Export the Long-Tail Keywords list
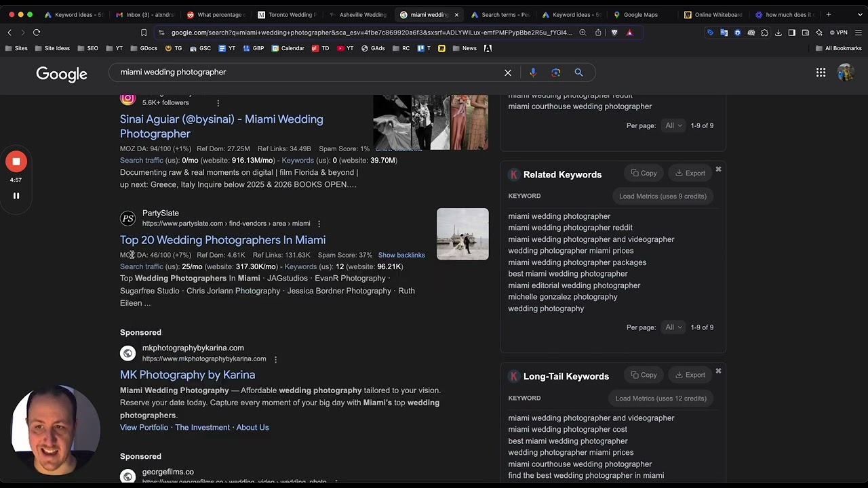 click(x=690, y=375)
